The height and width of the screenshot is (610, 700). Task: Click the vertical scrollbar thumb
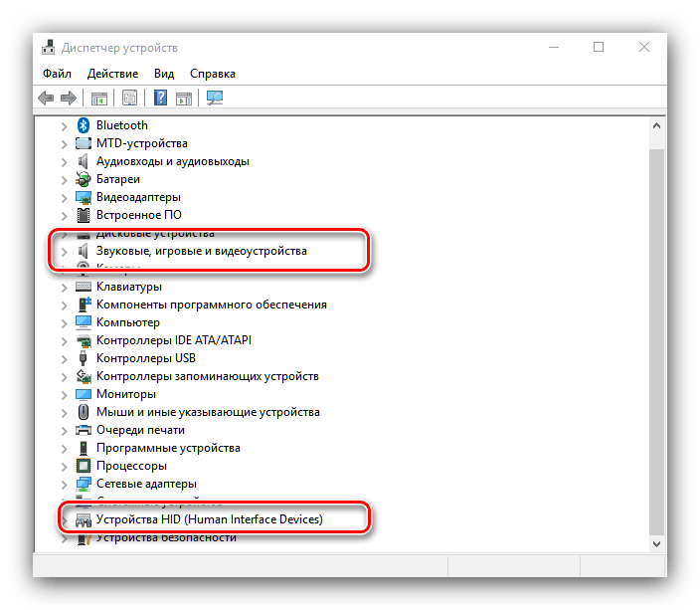click(x=656, y=342)
